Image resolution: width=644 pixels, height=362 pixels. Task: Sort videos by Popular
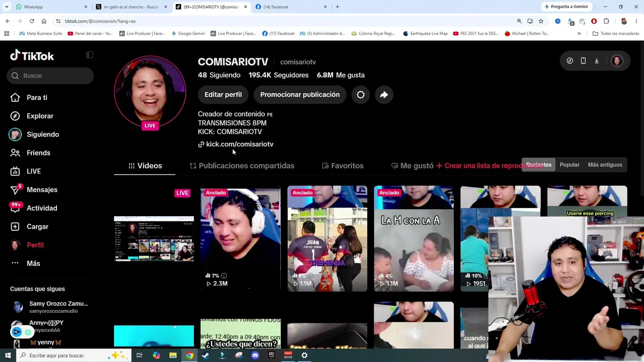570,165
